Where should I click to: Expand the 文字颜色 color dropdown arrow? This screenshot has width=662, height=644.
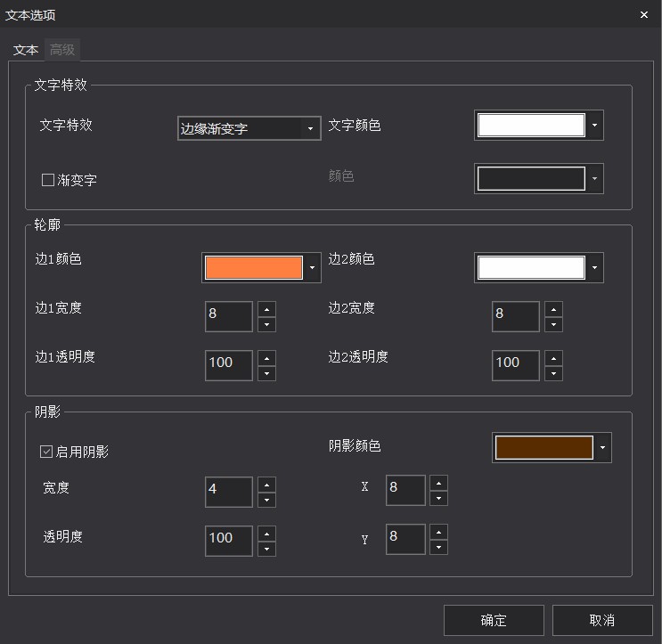(594, 126)
